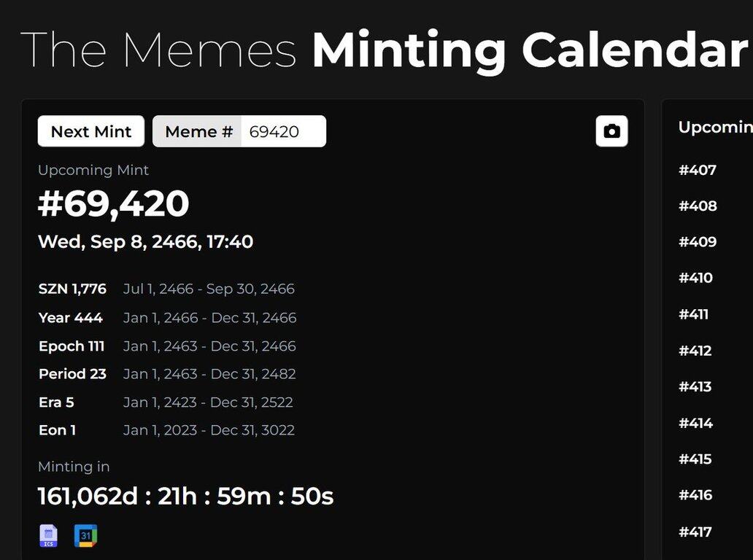
Task: Open upcoming mint #417
Action: pyautogui.click(x=695, y=532)
